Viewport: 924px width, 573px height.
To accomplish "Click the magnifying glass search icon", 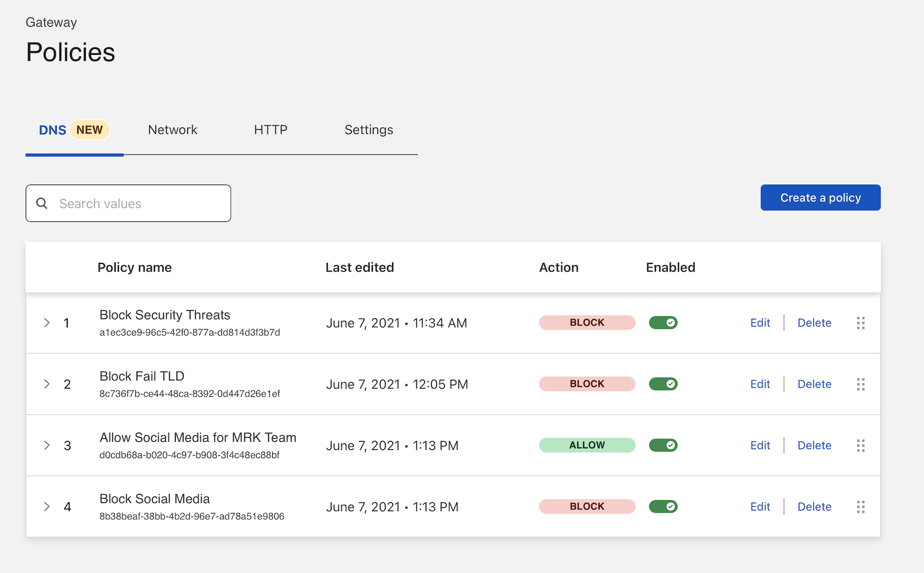I will click(x=42, y=203).
